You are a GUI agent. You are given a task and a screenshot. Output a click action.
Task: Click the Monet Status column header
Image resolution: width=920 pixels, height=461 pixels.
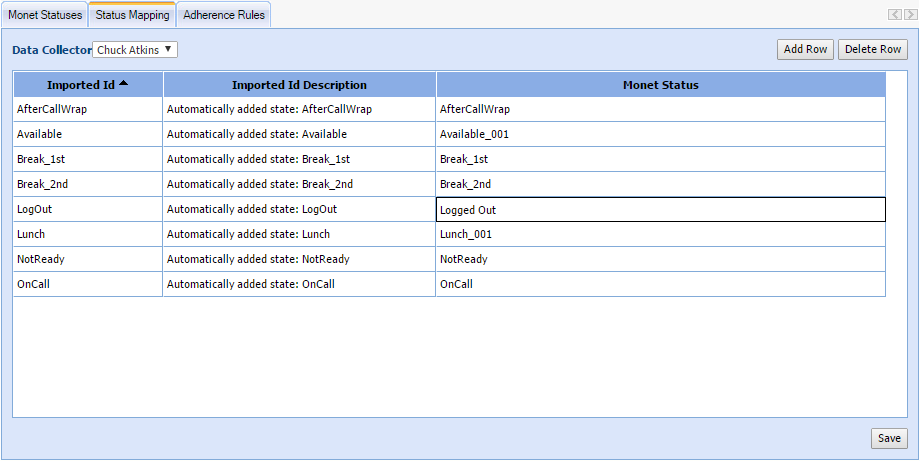click(660, 85)
